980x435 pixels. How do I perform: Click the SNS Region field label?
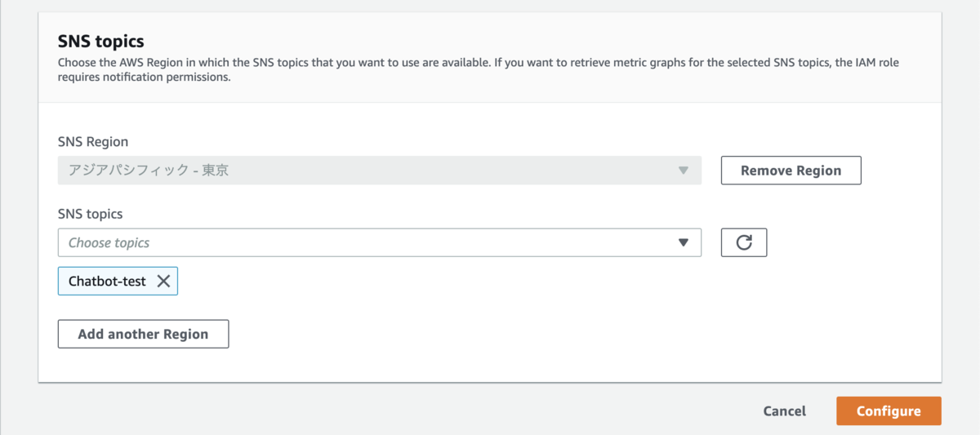pyautogui.click(x=93, y=142)
